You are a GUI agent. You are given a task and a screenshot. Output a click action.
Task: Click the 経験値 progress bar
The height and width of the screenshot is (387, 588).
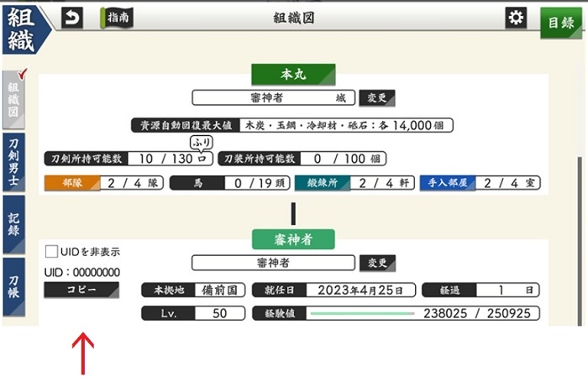pyautogui.click(x=362, y=313)
